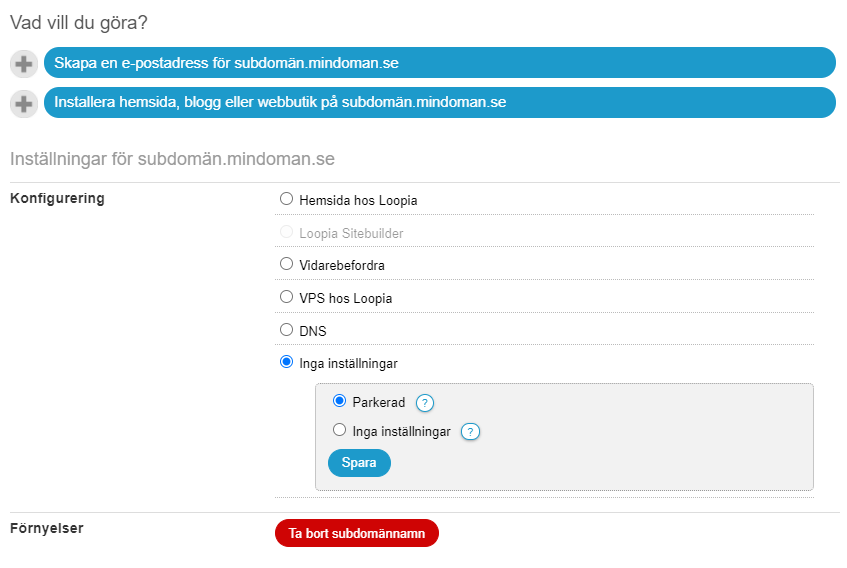Click the blue Spara button
Image resolution: width=847 pixels, height=568 pixels.
click(x=359, y=463)
